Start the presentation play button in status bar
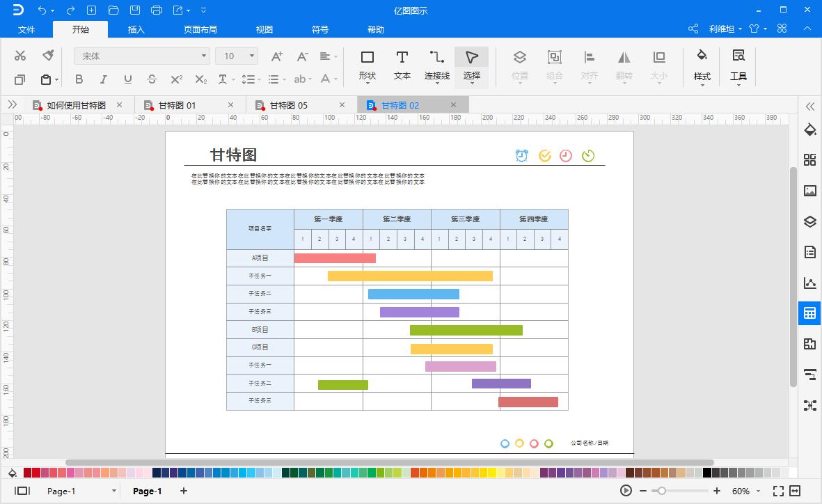This screenshot has width=822, height=504. [x=626, y=491]
